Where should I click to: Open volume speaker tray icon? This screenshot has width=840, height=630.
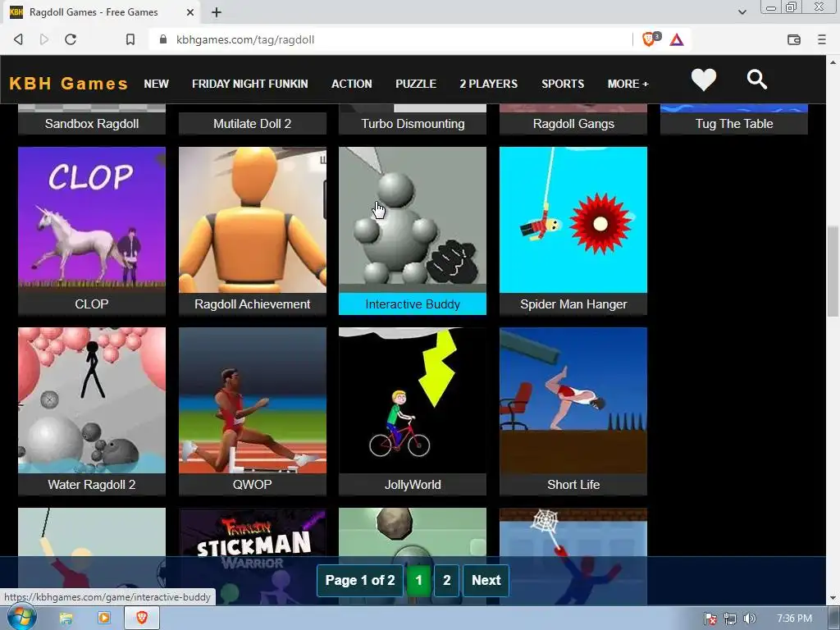(750, 619)
